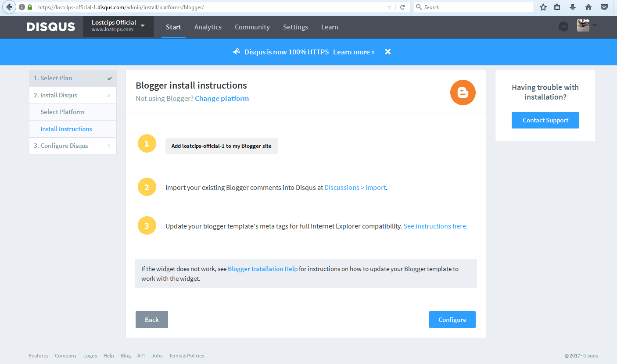Open the site information icon in the address bar
The width and height of the screenshot is (617, 364).
tap(22, 7)
